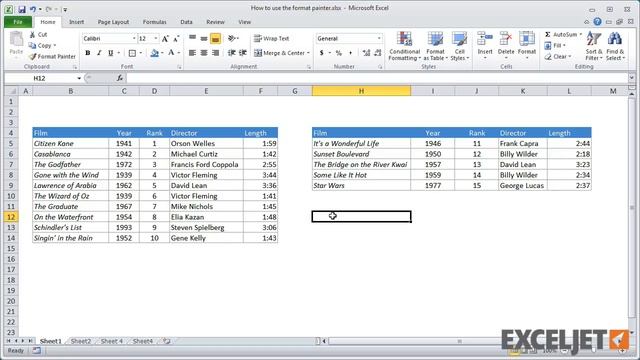The height and width of the screenshot is (360, 640).
Task: Open the General number format dropdown
Action: pyautogui.click(x=379, y=38)
